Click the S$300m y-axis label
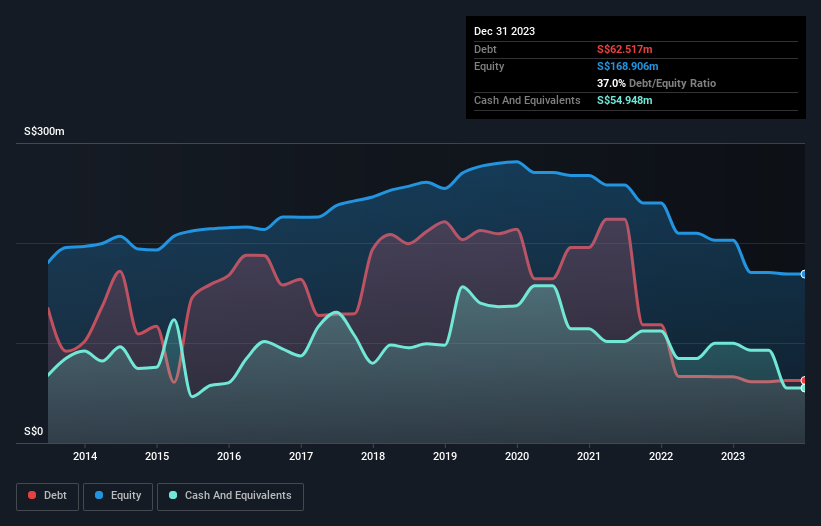The width and height of the screenshot is (821, 526). 44,131
